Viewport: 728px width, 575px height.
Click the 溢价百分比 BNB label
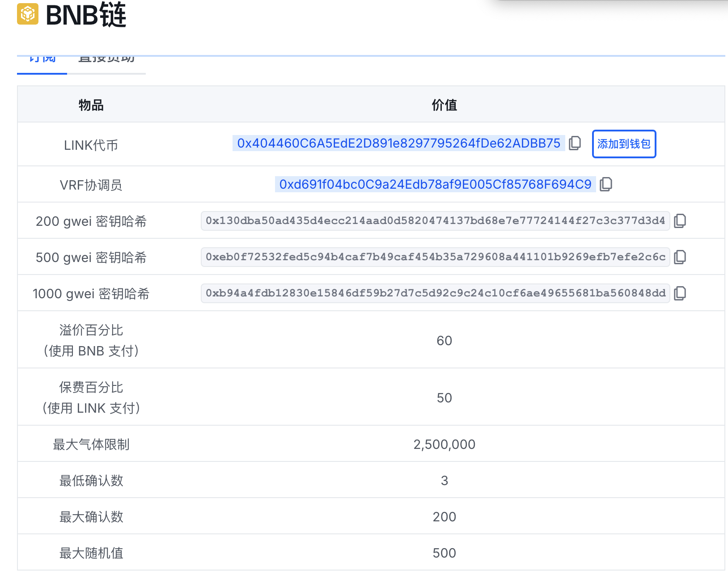tap(91, 340)
